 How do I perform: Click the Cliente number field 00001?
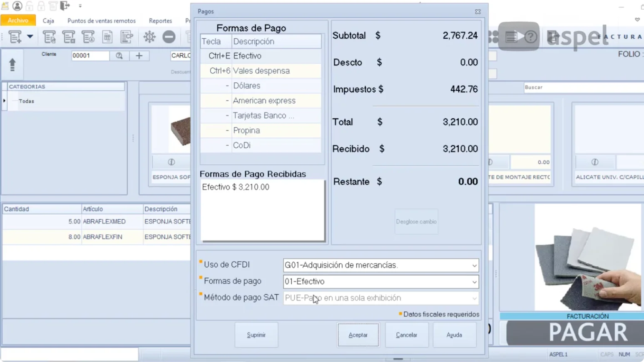click(90, 56)
